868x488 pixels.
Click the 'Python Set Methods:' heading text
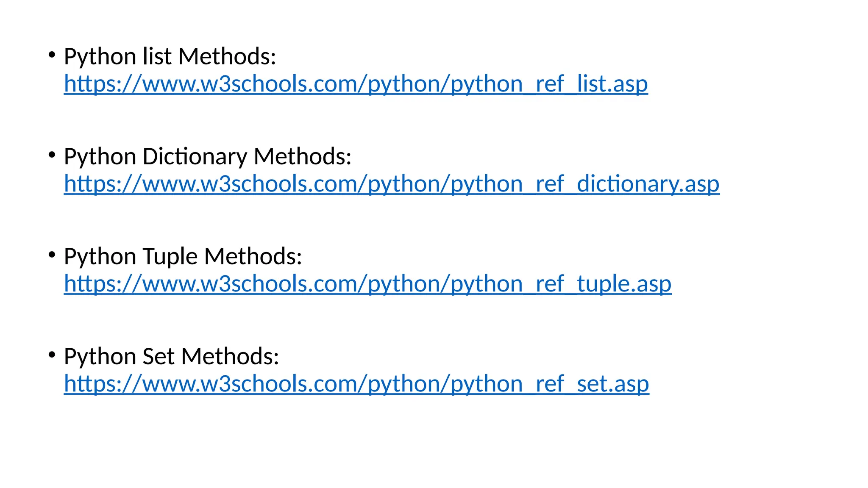coord(171,356)
